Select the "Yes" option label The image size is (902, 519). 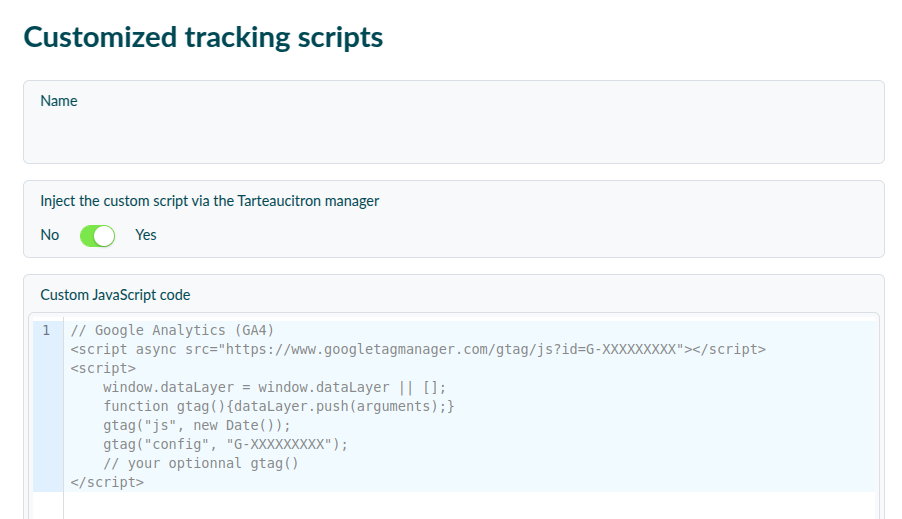[x=146, y=235]
